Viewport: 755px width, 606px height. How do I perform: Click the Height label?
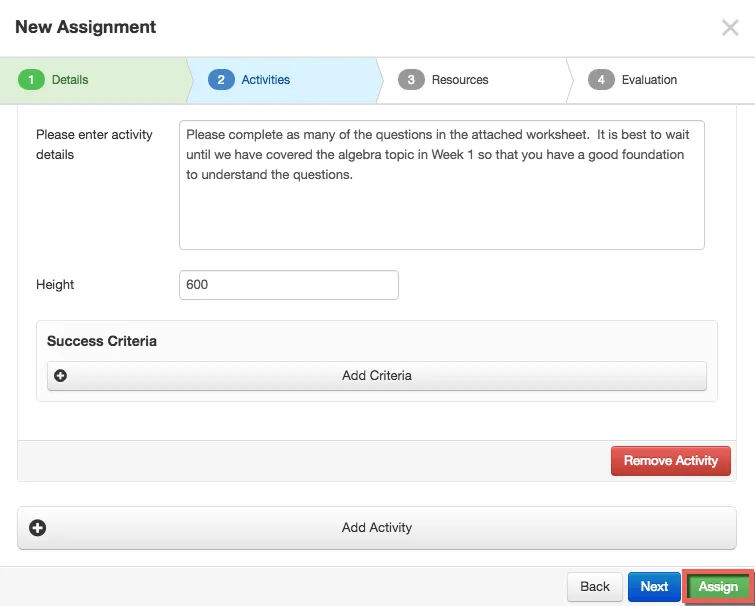[55, 285]
